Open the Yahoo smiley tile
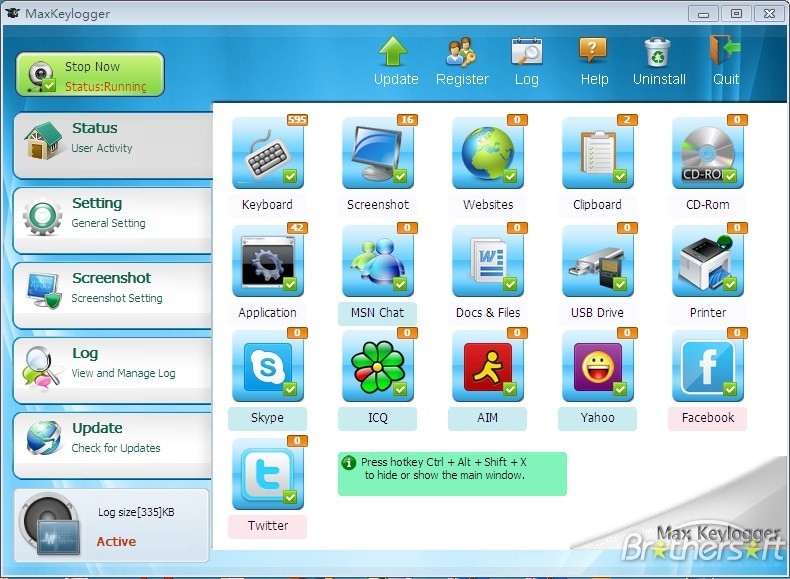 point(598,366)
